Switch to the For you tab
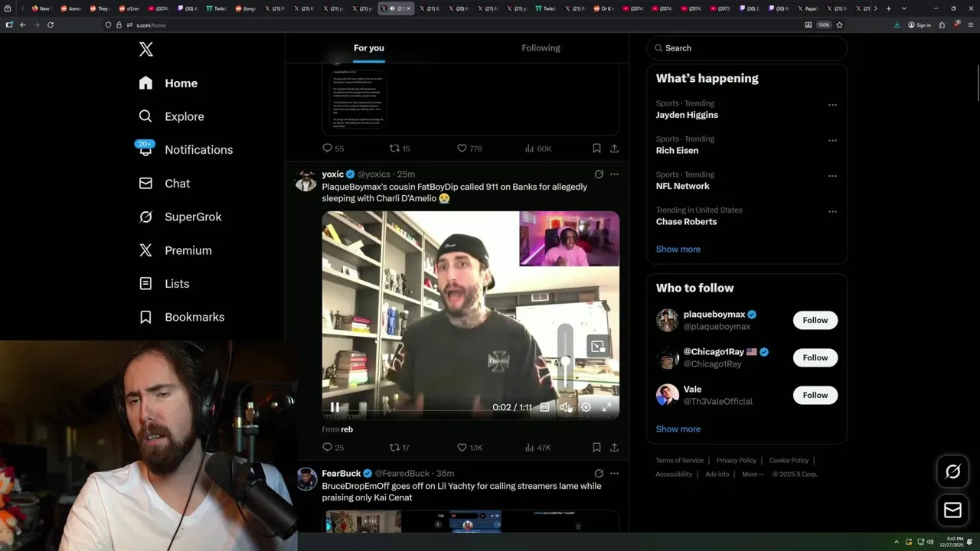980x551 pixels. coord(369,48)
